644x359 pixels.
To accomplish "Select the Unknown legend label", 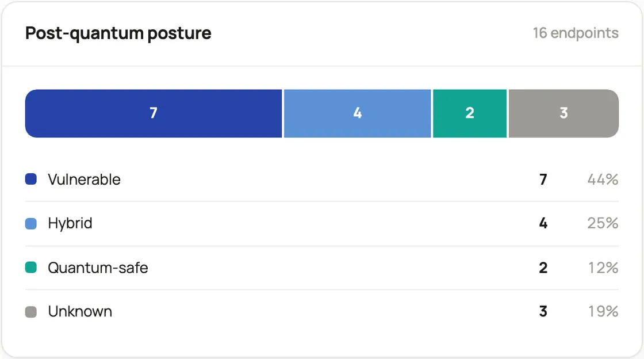I will [x=80, y=312].
